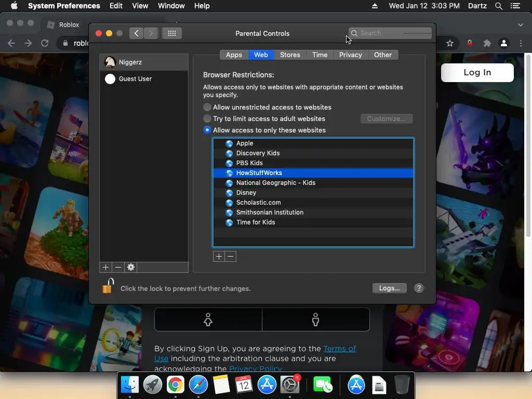Image resolution: width=532 pixels, height=399 pixels.
Task: Open Chrome extensions puzzle icon
Action: 487,43
